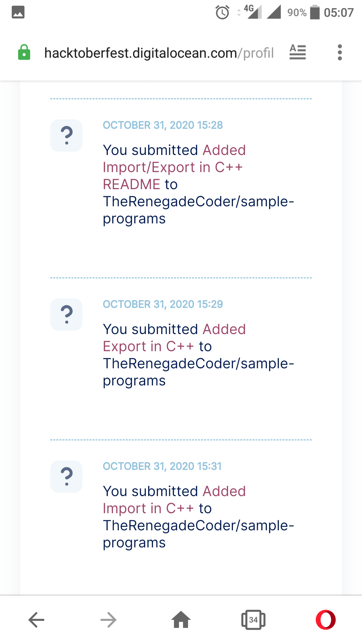Tap the battery indicator in status bar

click(x=315, y=12)
